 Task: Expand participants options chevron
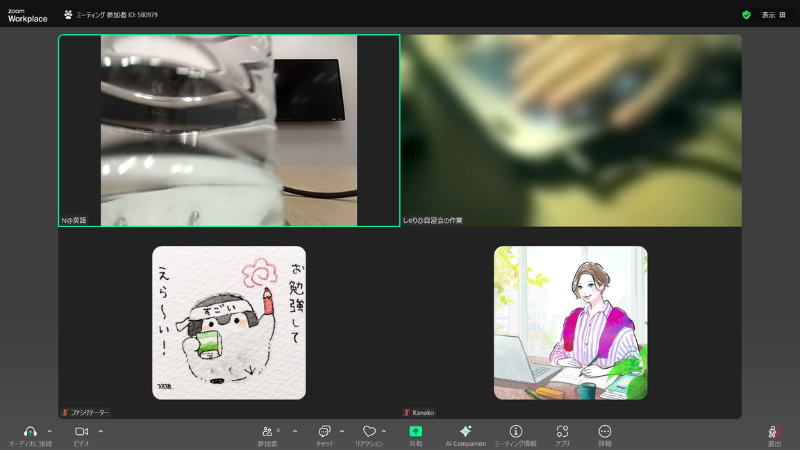(295, 432)
